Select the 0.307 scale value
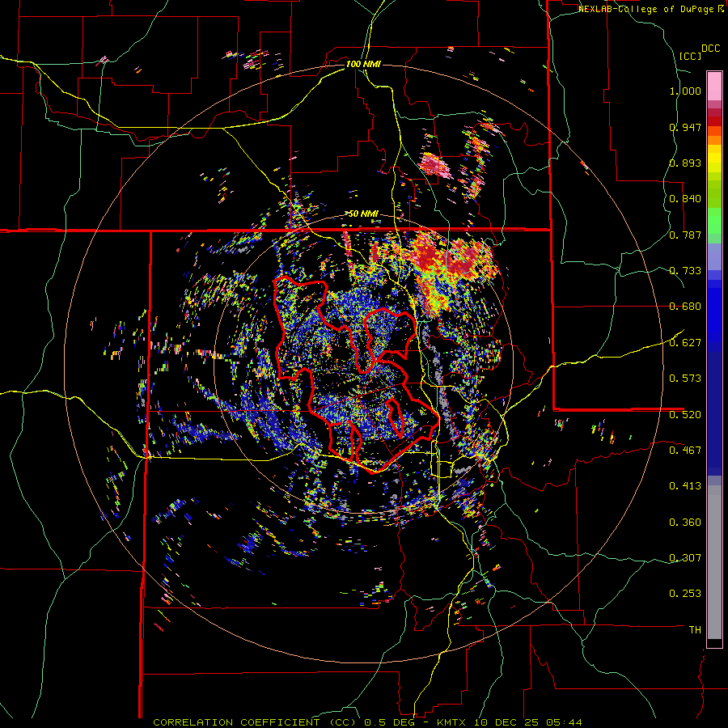This screenshot has height=728, width=728. [685, 557]
